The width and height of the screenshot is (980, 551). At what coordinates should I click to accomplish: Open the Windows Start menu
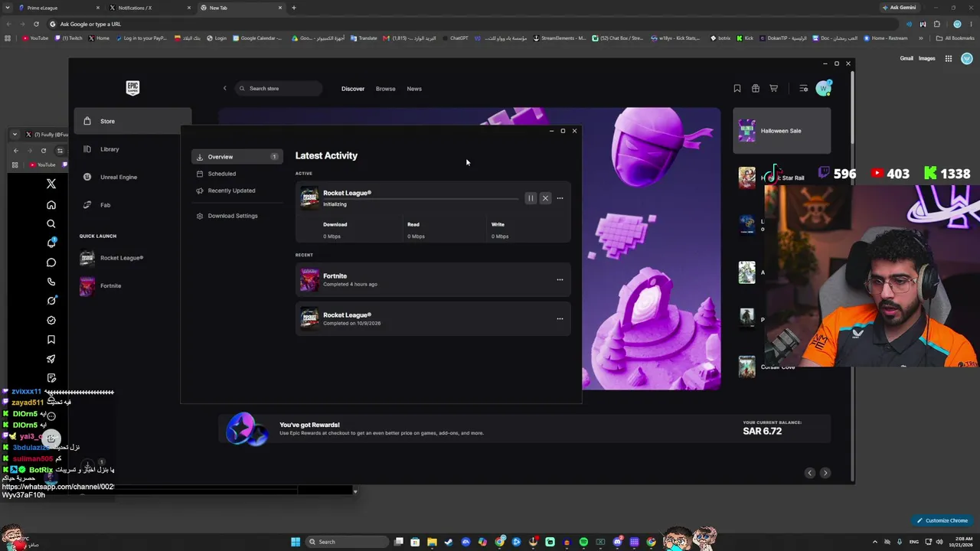coord(296,542)
